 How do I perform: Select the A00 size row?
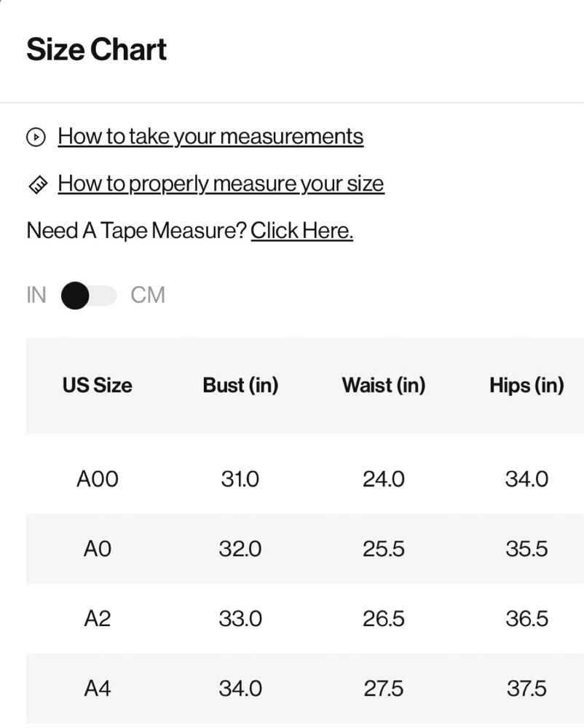(98, 479)
